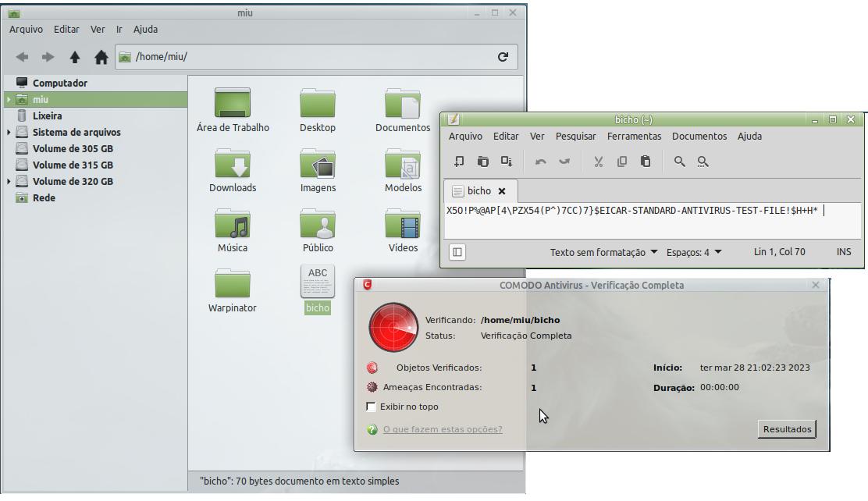Paste clipboard using toolbar icon in editor
The width and height of the screenshot is (868, 501).
(x=646, y=162)
